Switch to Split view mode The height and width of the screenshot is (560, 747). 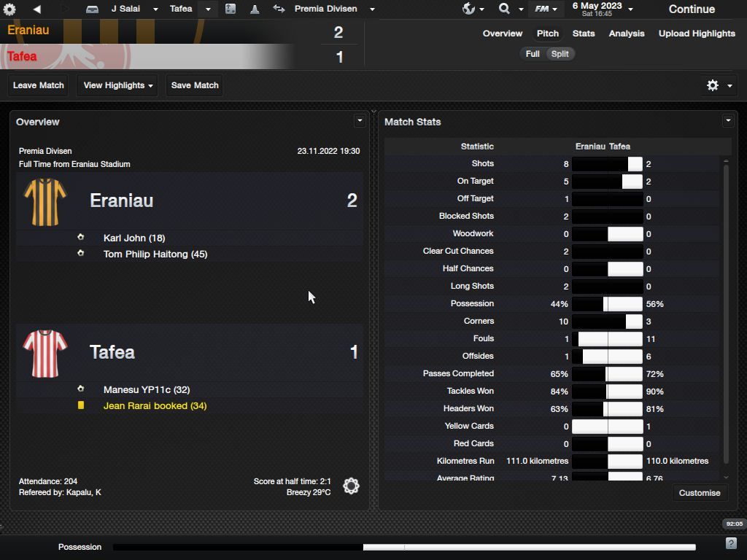pos(560,54)
